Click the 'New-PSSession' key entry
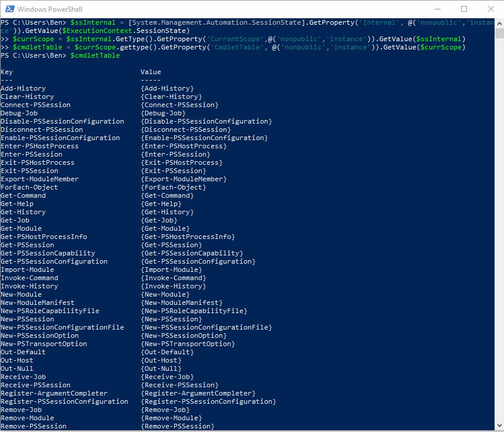 [27, 319]
